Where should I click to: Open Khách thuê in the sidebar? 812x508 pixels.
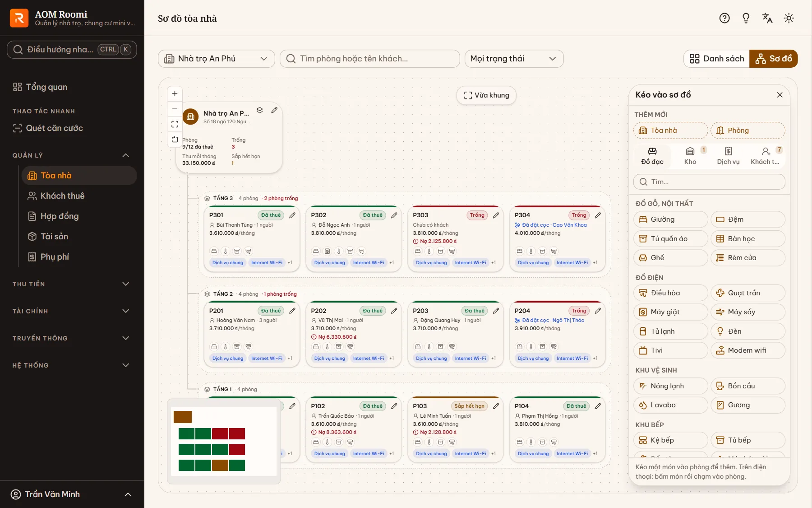click(x=79, y=196)
